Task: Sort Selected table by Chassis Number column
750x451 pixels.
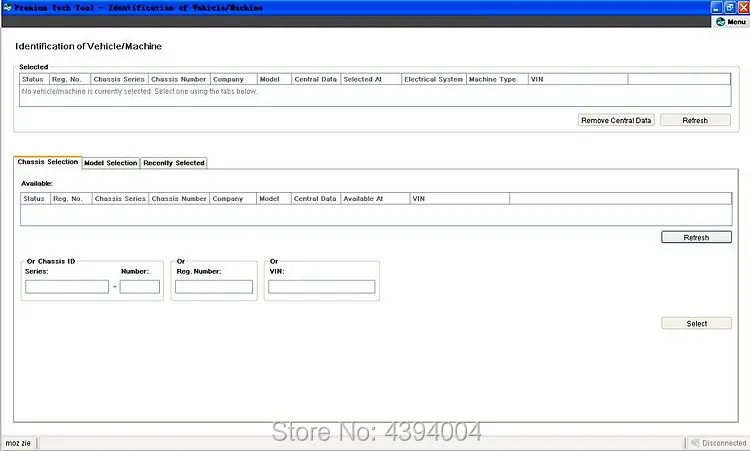Action: point(179,79)
